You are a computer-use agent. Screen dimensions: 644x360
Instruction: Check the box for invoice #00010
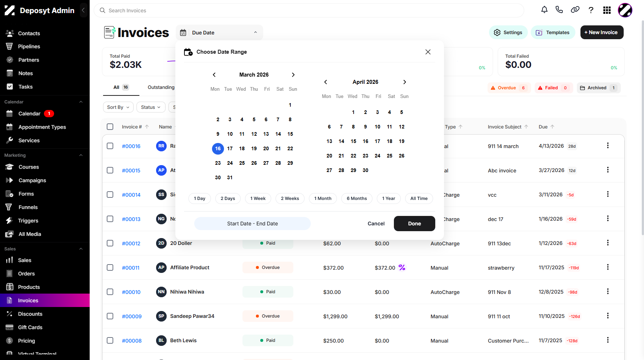pyautogui.click(x=110, y=292)
